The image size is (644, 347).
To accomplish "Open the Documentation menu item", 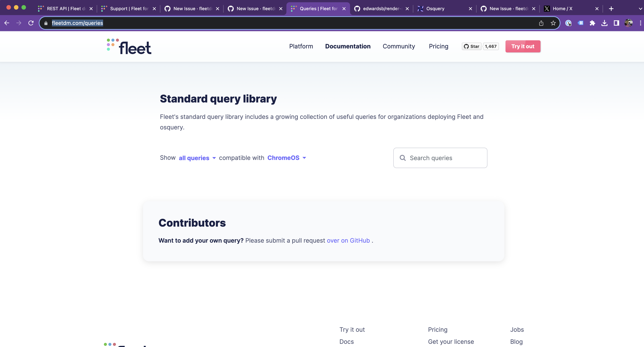I will coord(348,46).
